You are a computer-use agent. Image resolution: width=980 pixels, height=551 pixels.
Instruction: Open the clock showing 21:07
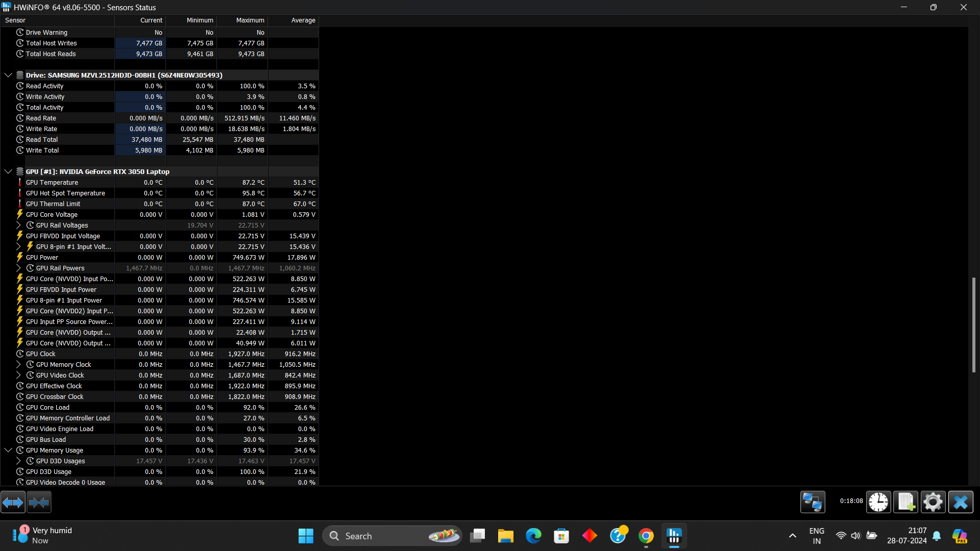click(907, 536)
